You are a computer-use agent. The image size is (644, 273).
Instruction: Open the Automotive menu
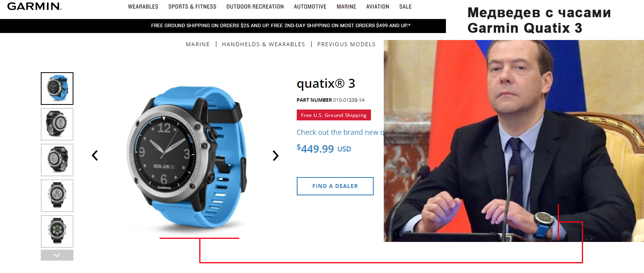pyautogui.click(x=310, y=7)
